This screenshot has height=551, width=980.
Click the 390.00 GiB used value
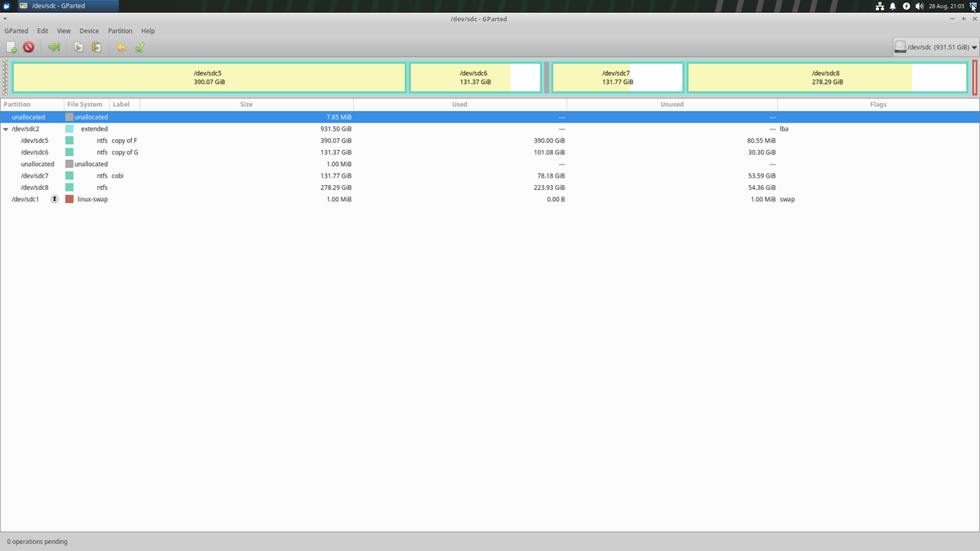tap(549, 141)
